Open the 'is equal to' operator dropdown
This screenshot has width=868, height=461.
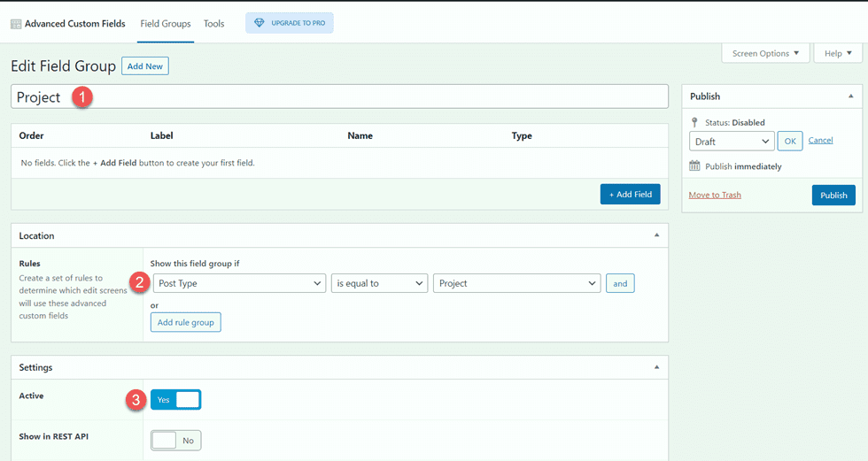pos(379,283)
